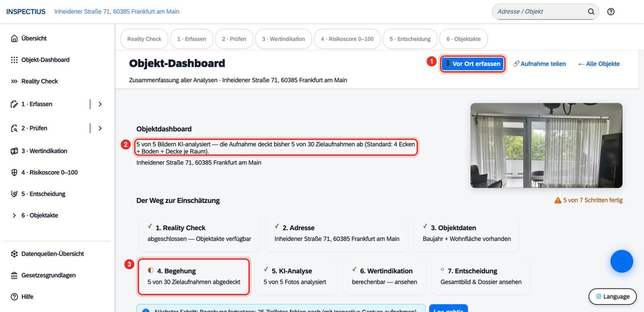
Task: Open the room photo thumbnail
Action: [547, 145]
